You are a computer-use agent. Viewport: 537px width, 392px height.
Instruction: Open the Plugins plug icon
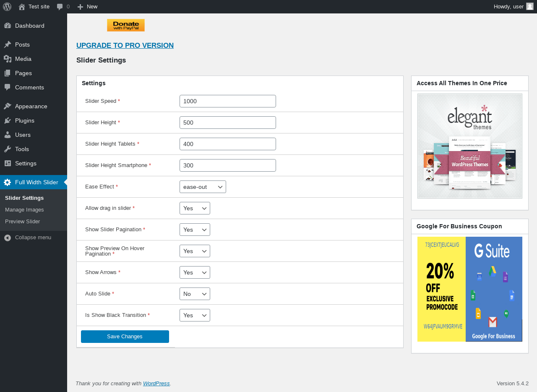click(x=8, y=120)
